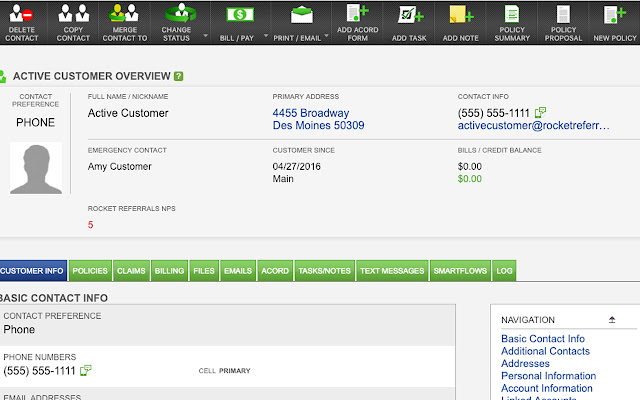
Task: Open the Text Messages tab
Action: [x=391, y=271]
